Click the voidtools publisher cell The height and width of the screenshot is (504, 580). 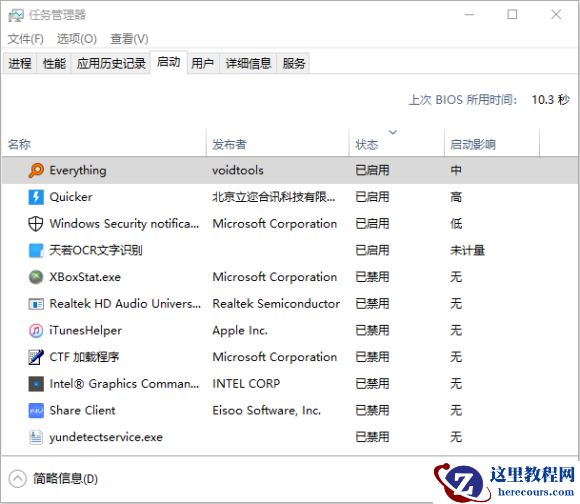pyautogui.click(x=238, y=170)
